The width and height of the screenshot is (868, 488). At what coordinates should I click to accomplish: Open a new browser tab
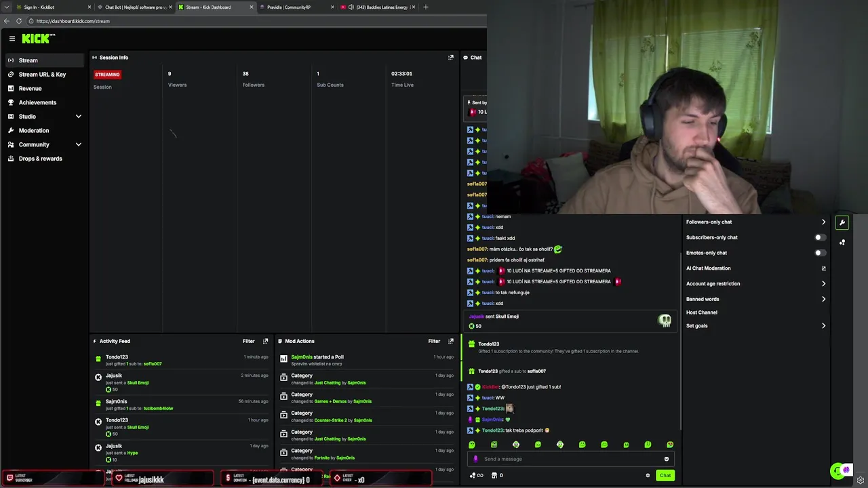coord(426,7)
